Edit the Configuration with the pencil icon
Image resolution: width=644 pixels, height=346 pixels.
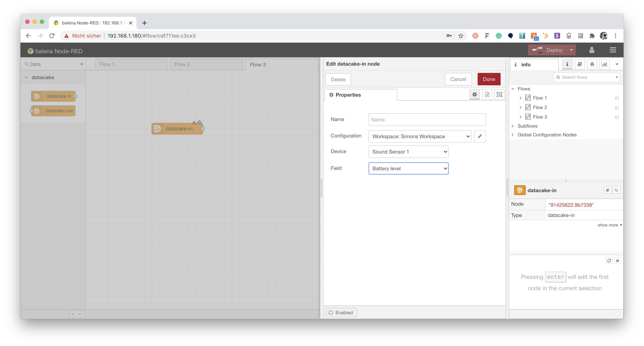pos(480,136)
